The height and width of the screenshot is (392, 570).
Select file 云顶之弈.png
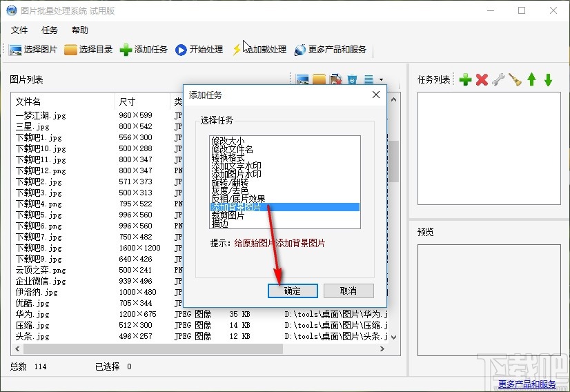pos(41,271)
